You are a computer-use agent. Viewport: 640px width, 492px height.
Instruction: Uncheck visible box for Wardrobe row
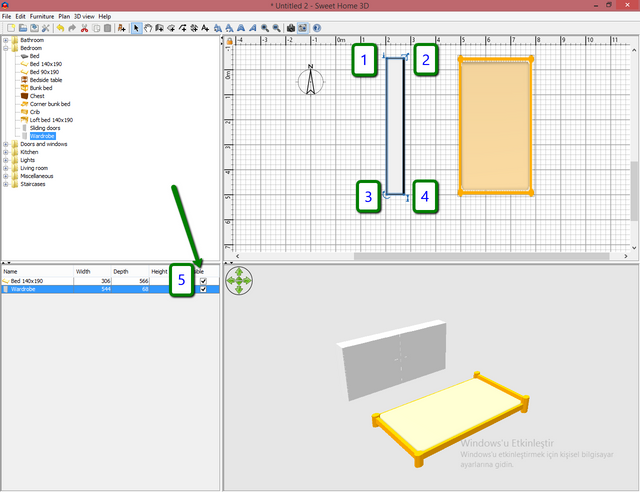tap(203, 289)
